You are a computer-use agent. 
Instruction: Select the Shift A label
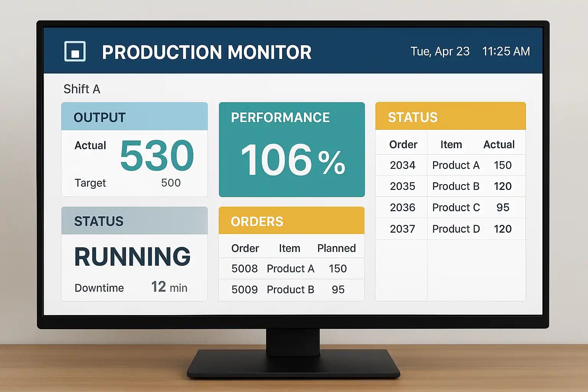tap(82, 89)
